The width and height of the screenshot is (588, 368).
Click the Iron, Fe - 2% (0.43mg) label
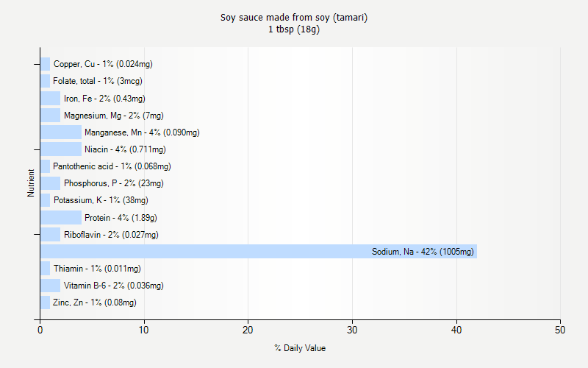[104, 99]
